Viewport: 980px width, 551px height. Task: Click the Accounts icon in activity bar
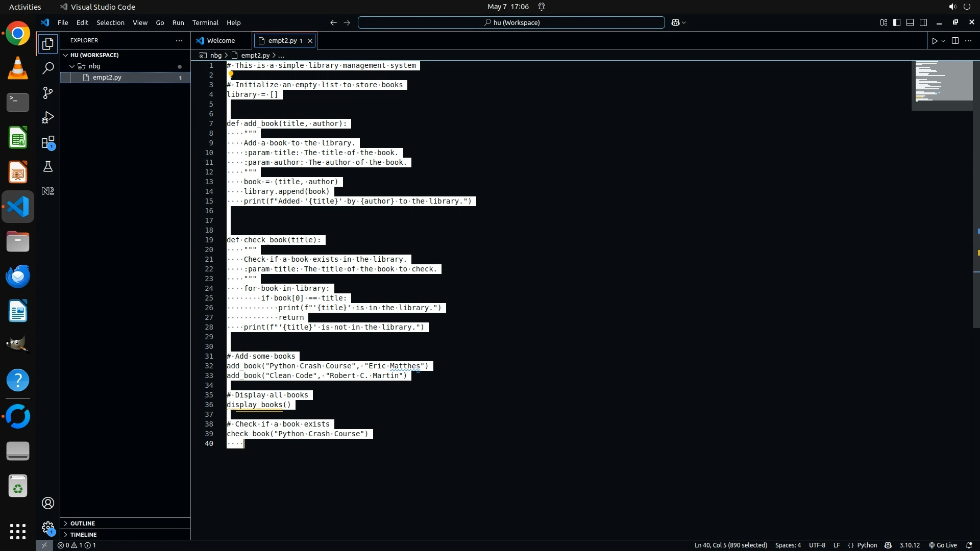(x=47, y=503)
